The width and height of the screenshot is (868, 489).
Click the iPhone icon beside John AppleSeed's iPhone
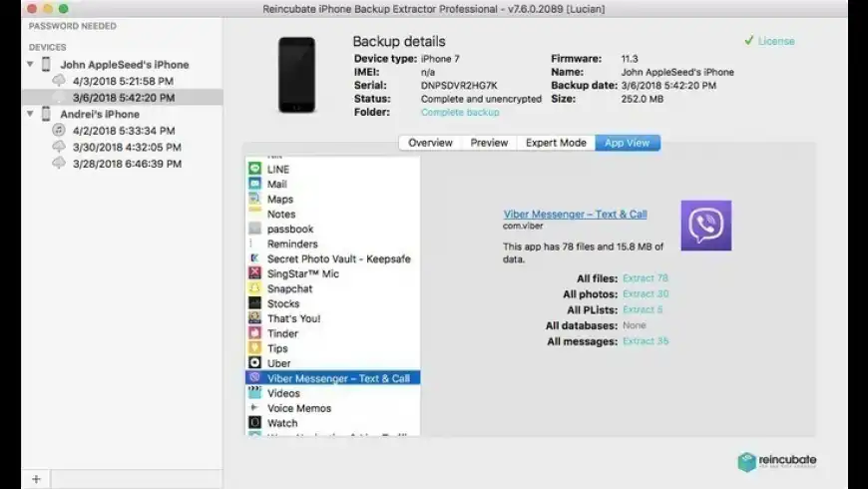pyautogui.click(x=47, y=64)
